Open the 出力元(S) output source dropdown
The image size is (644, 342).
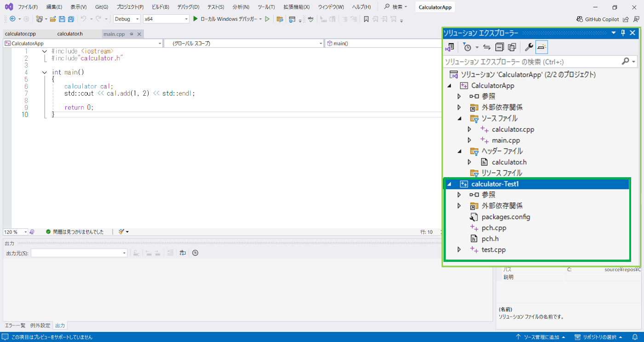click(x=79, y=253)
